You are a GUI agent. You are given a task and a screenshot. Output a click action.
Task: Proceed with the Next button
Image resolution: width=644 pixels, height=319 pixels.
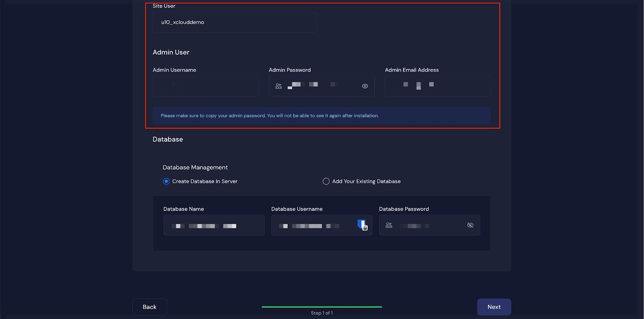click(494, 307)
